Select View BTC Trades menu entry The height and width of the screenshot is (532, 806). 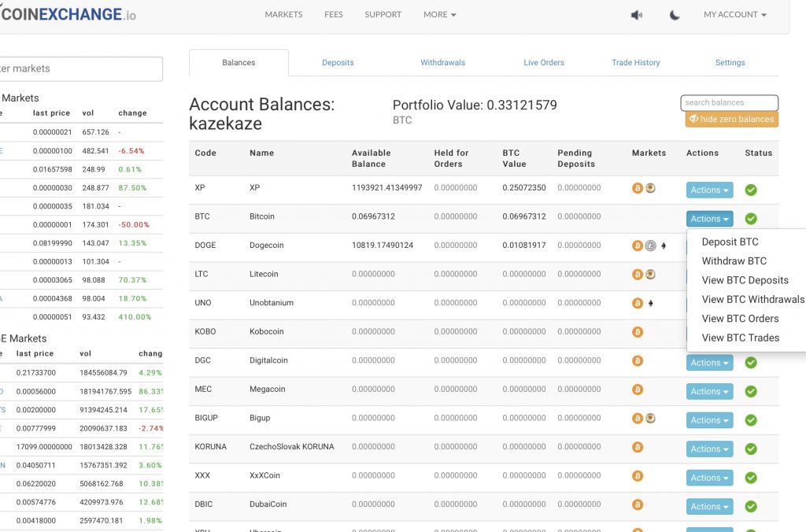(x=741, y=338)
